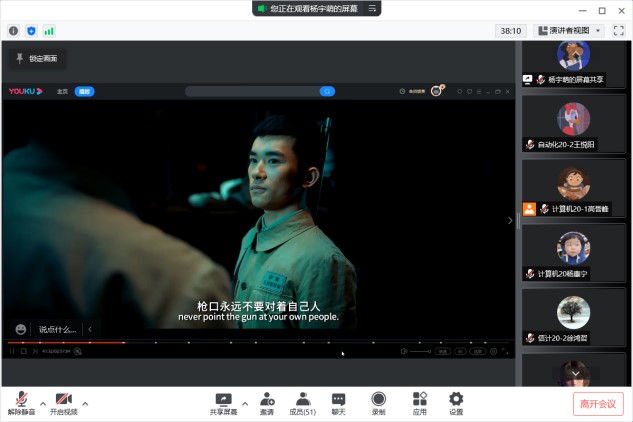Start Recording (录制) the meeting

[x=379, y=403]
